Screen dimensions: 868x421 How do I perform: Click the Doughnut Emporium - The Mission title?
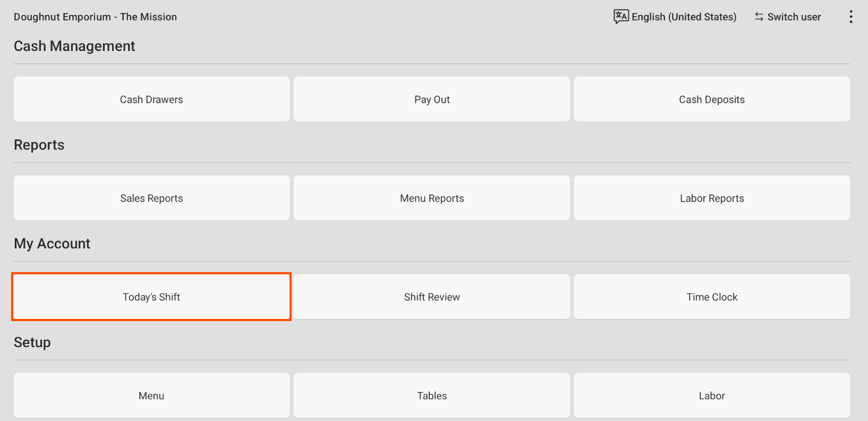(x=95, y=17)
